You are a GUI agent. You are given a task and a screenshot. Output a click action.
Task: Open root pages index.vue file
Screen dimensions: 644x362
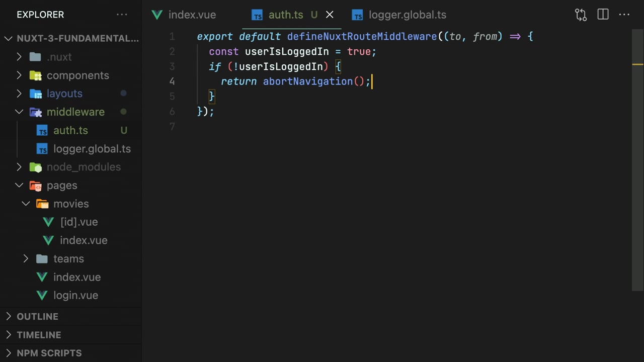(x=77, y=277)
